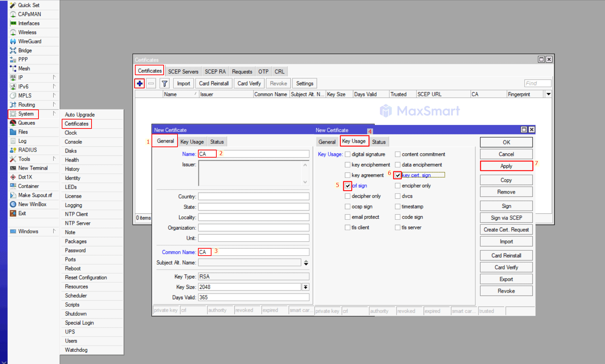Screen dimensions: 605x364
Task: Tick the code sign checkbox
Action: click(x=398, y=217)
